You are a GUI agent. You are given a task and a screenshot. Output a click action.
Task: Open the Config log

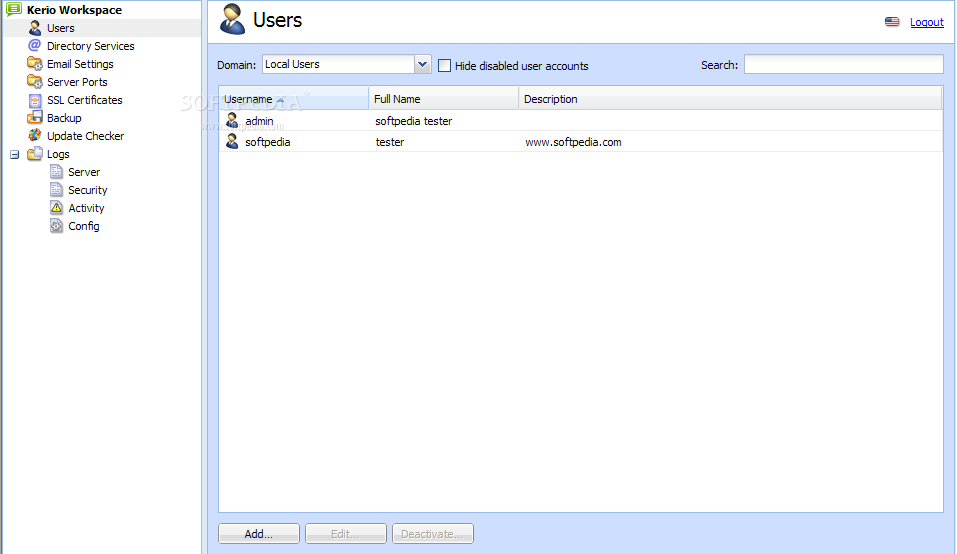[84, 226]
